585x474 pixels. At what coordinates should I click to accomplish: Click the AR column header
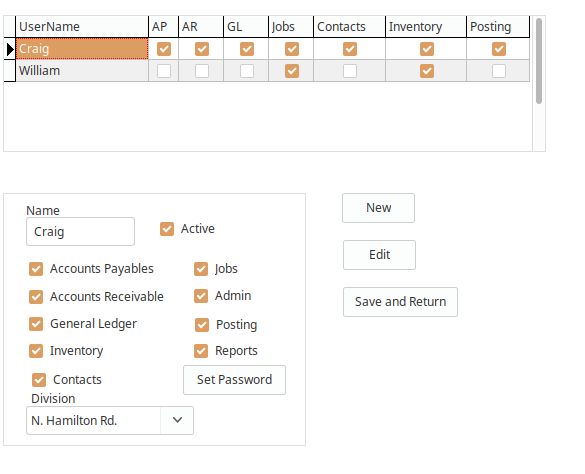pos(201,26)
